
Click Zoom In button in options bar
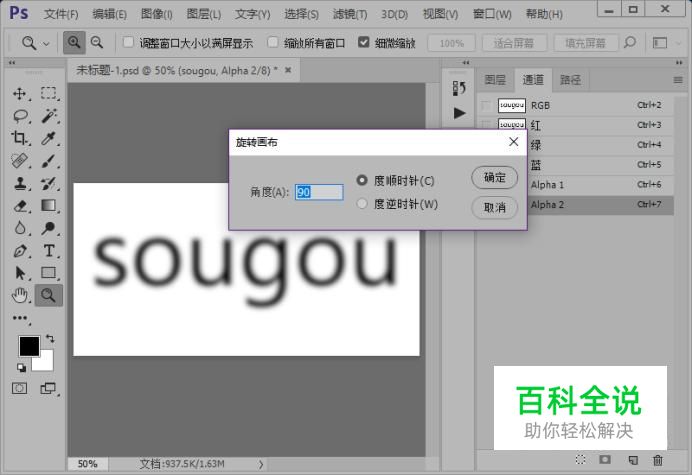click(x=74, y=42)
